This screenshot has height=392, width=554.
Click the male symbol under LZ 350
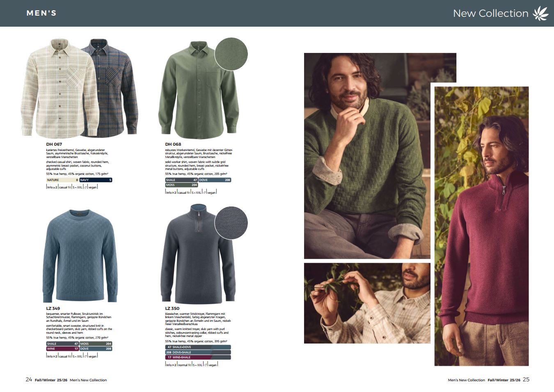[204, 364]
